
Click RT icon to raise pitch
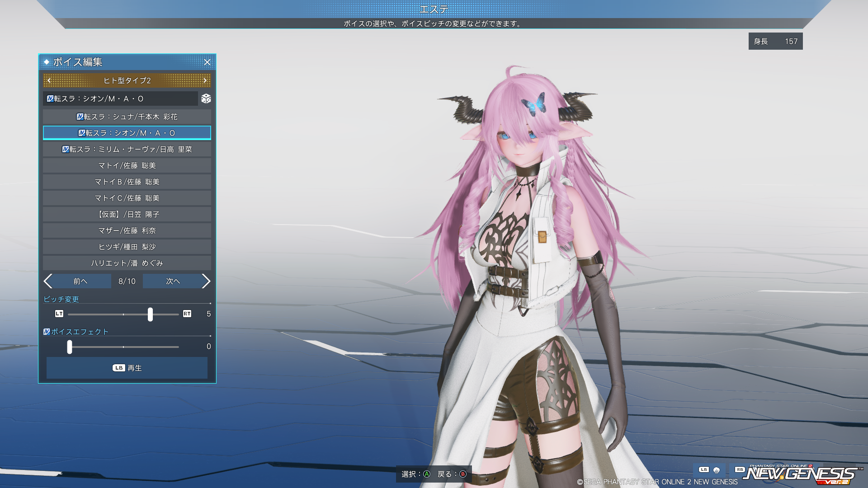click(x=187, y=314)
